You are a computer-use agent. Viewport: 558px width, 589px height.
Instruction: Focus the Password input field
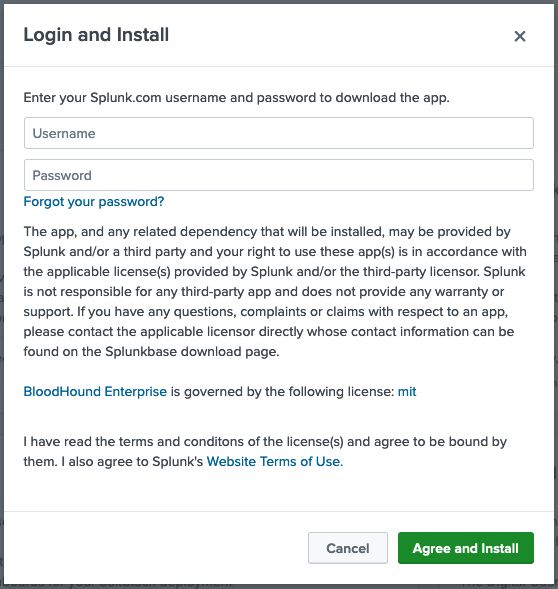tap(279, 175)
